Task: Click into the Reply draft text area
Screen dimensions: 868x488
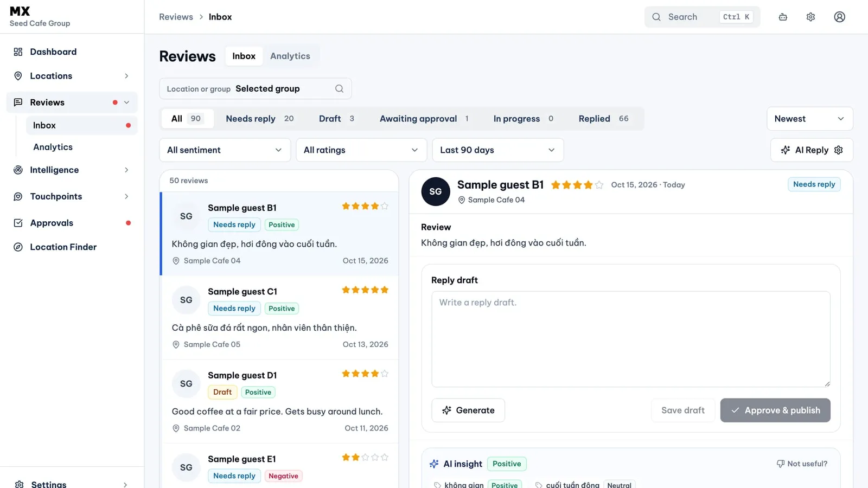Action: point(631,339)
